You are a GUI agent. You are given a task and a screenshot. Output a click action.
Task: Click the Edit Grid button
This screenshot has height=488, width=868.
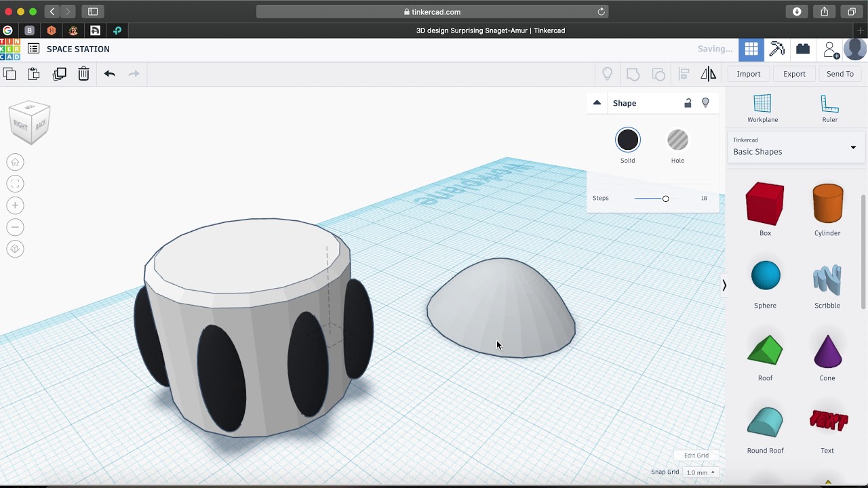(696, 455)
